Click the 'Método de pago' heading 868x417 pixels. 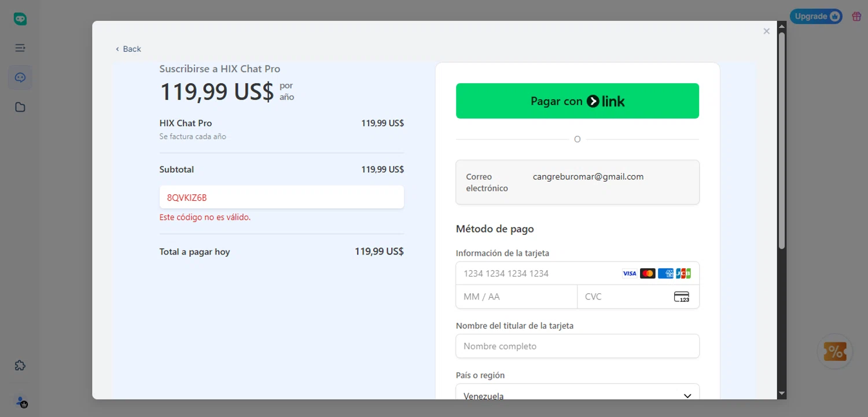(x=495, y=229)
